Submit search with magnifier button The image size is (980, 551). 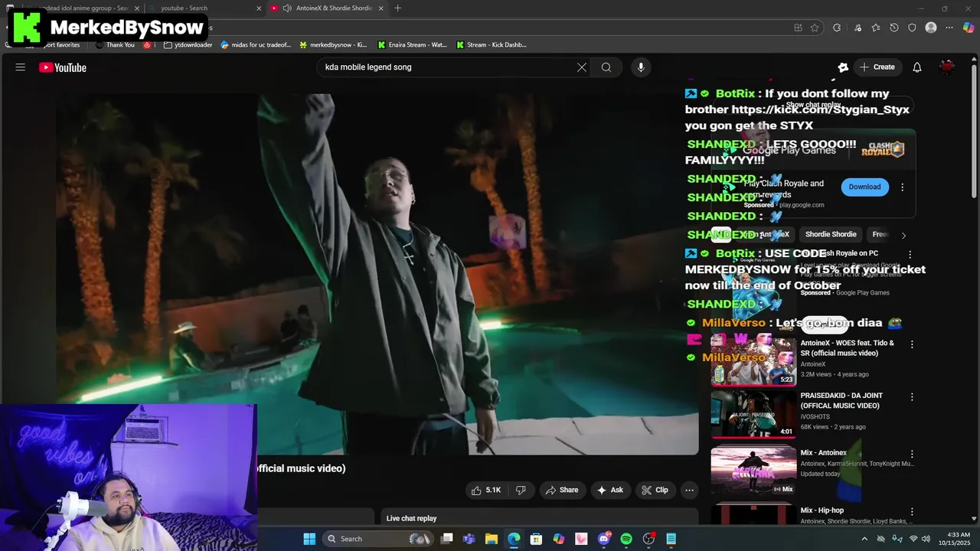coord(606,67)
